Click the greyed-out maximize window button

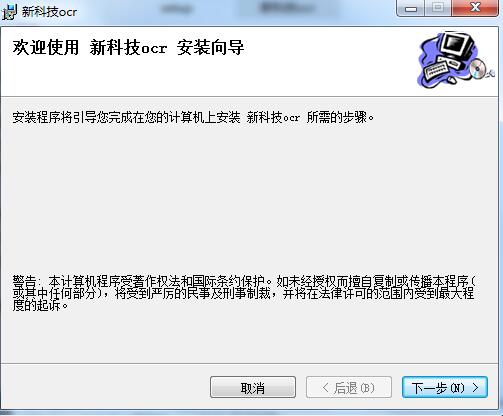tap(438, 8)
